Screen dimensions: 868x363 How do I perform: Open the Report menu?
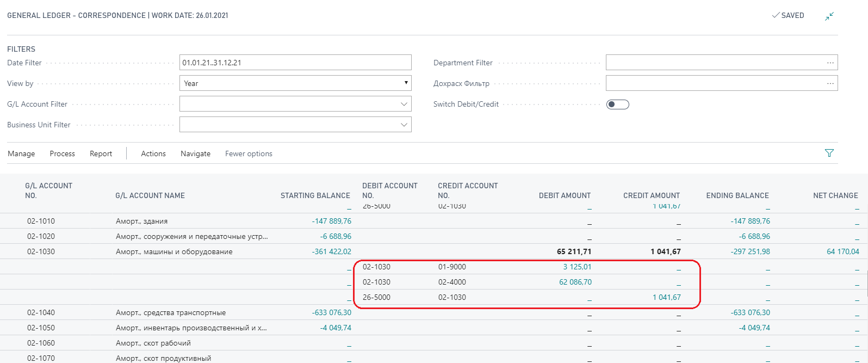tap(101, 154)
